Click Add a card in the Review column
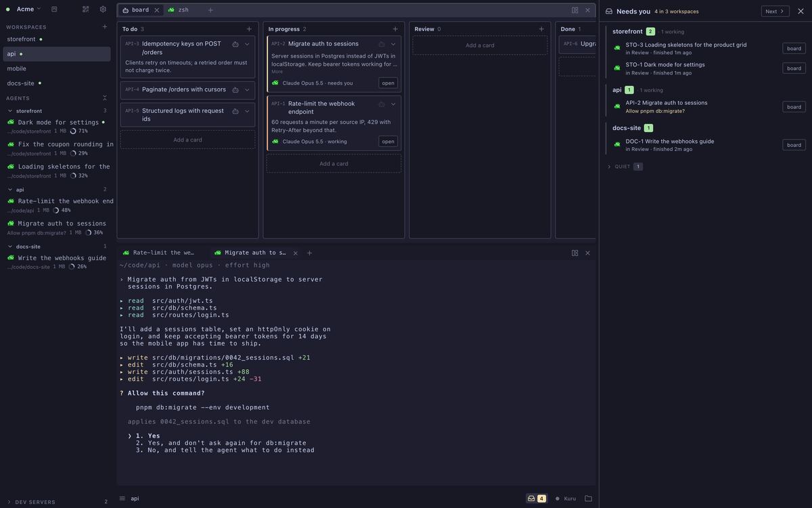The height and width of the screenshot is (508, 812). click(x=480, y=45)
